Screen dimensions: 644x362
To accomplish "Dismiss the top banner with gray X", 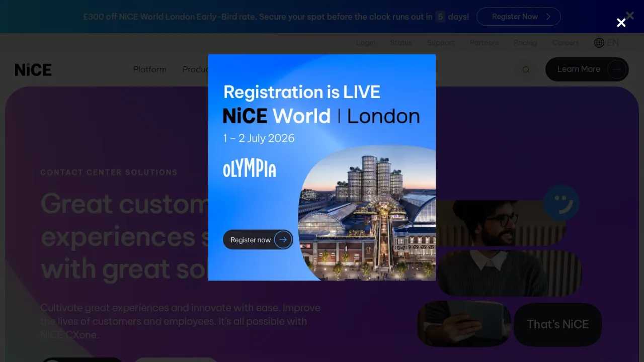I will 630,16.
